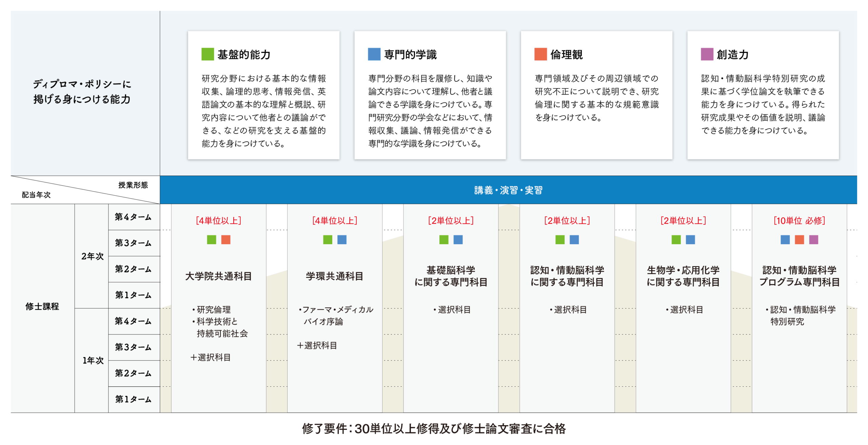The image size is (868, 445).
Task: Click the orange square beside 倫理観
Action: (540, 54)
